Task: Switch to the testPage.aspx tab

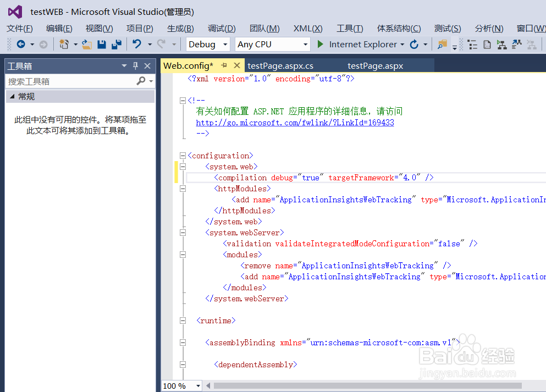Action: (x=376, y=66)
